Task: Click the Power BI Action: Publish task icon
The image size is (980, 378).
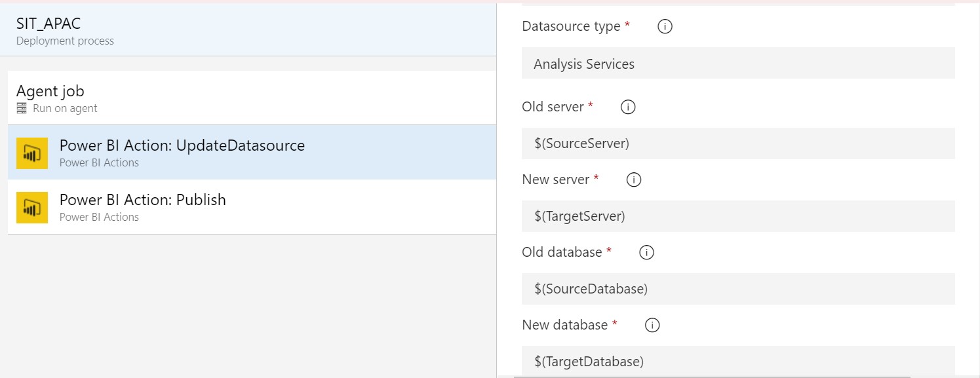Action: pyautogui.click(x=31, y=207)
